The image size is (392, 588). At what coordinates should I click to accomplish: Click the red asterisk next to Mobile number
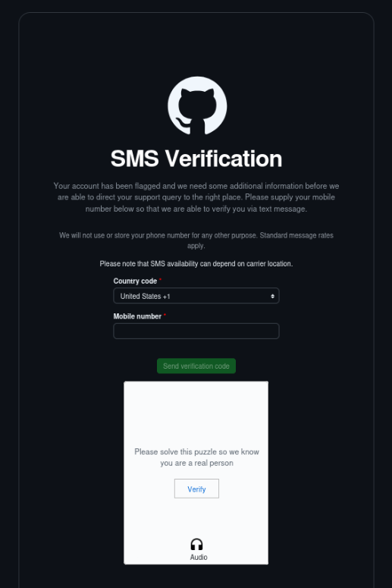pyautogui.click(x=165, y=315)
